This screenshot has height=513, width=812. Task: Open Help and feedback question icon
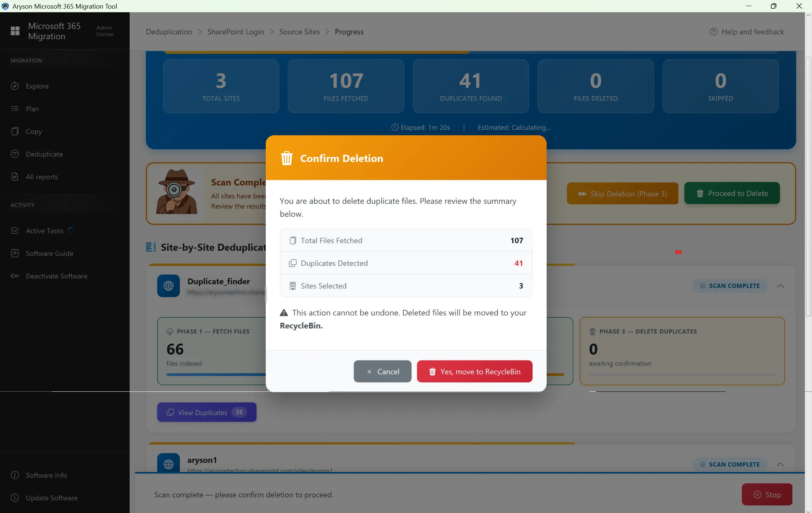coord(714,32)
